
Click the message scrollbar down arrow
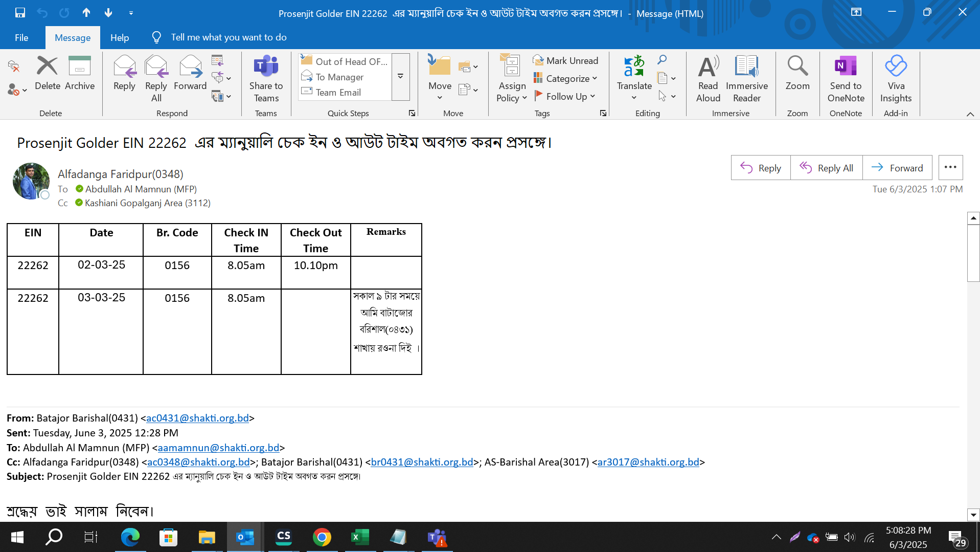tap(973, 515)
